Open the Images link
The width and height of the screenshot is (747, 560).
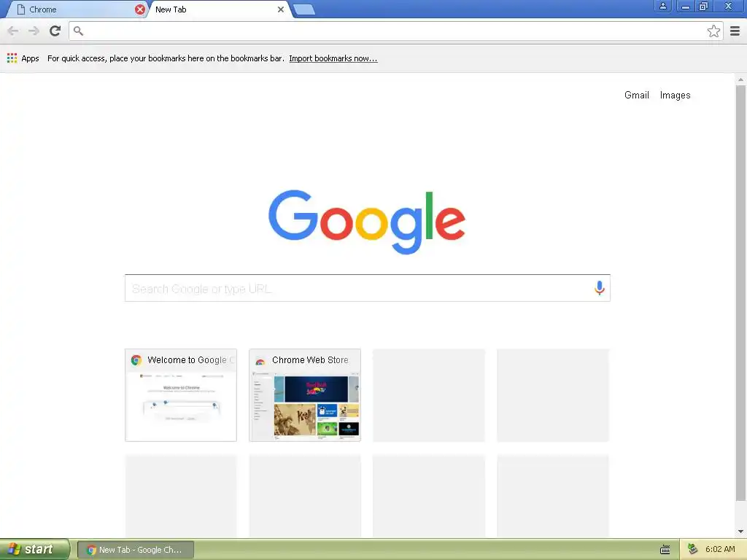(675, 96)
